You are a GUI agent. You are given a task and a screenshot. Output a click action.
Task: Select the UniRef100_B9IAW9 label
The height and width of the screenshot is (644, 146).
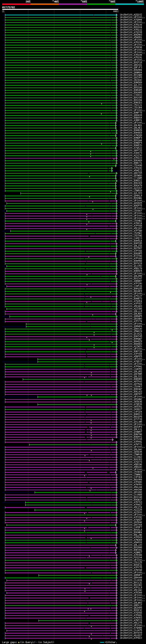tap(131, 75)
